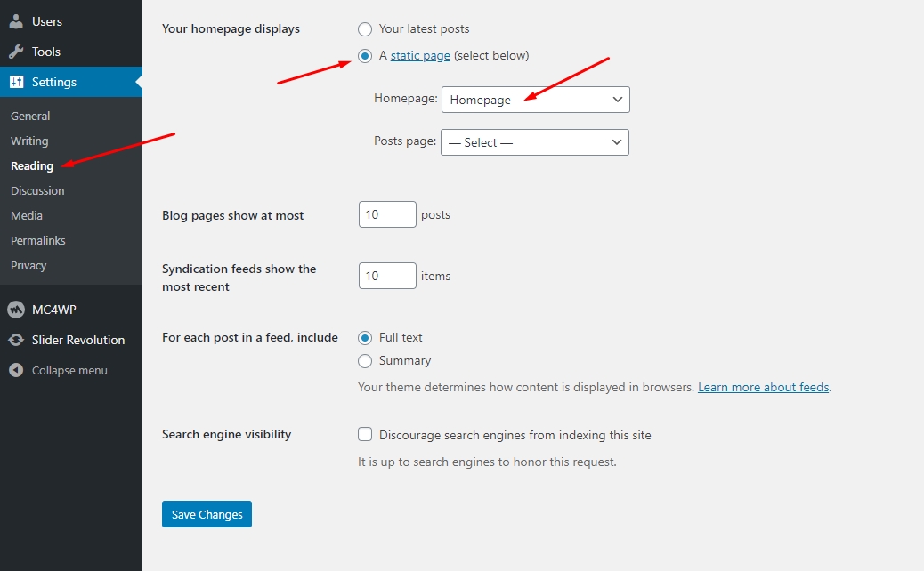
Task: Click the Slider Revolution refresh icon
Action: [x=16, y=340]
